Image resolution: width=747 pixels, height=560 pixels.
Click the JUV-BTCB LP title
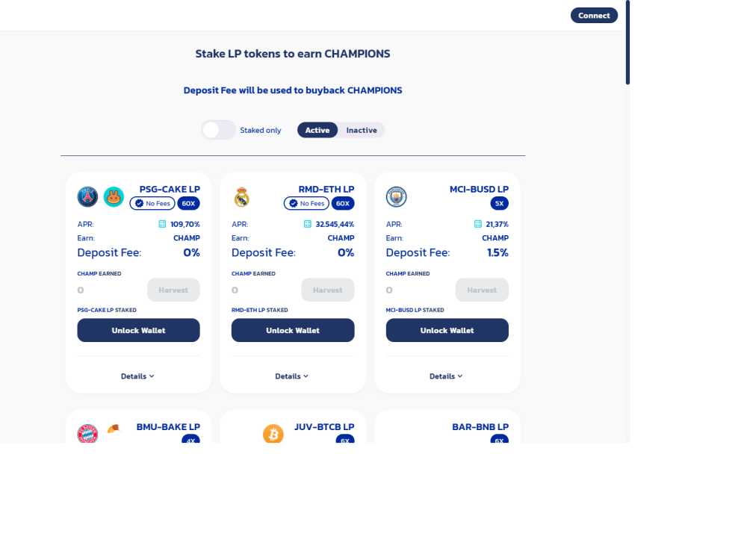coord(324,426)
